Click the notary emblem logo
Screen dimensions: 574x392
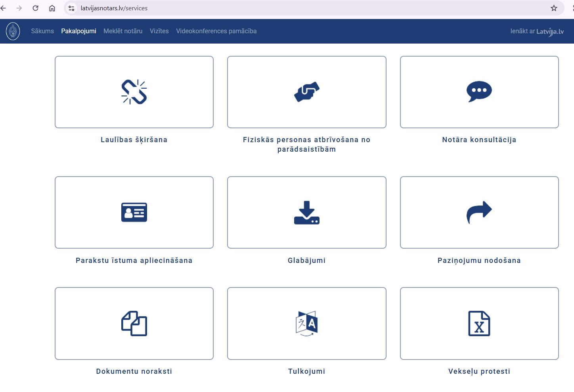pyautogui.click(x=13, y=31)
